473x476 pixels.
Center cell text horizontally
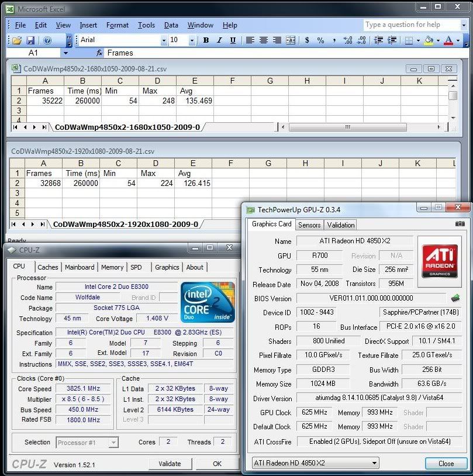(x=264, y=40)
